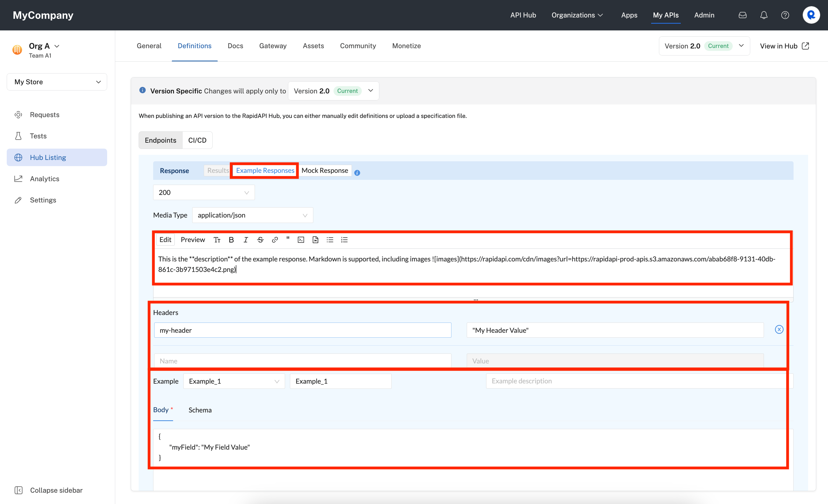Viewport: 828px width, 504px height.
Task: Expand the 200 status code dropdown
Action: 204,192
